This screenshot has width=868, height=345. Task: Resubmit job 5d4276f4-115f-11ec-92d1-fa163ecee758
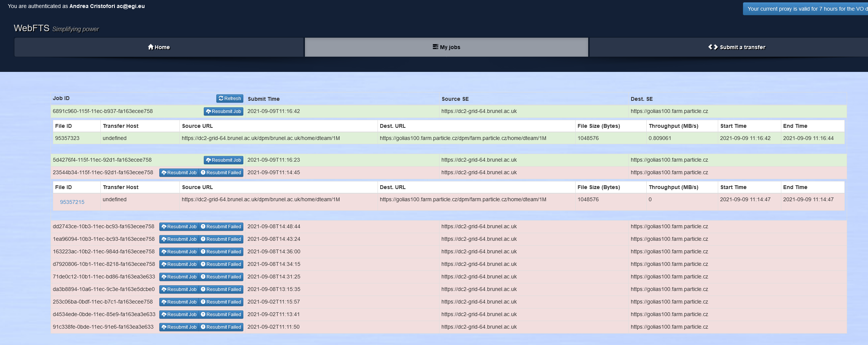224,160
